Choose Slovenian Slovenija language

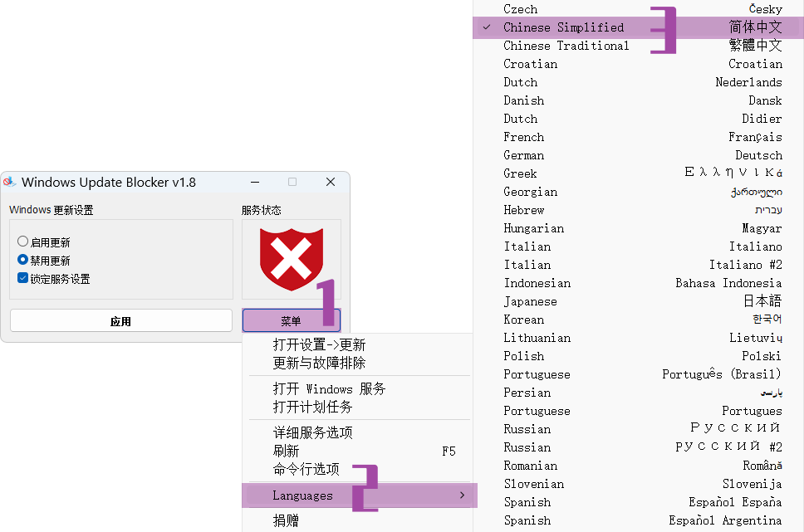639,484
